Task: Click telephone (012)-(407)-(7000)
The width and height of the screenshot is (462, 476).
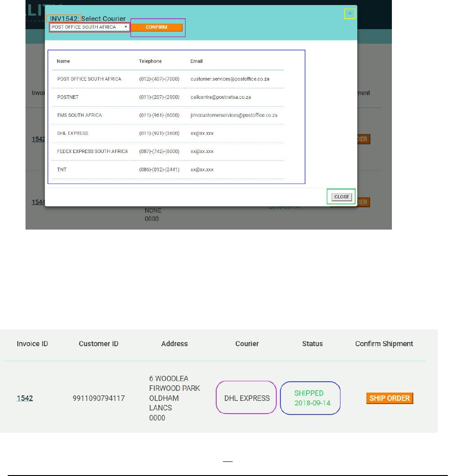Action: point(159,79)
